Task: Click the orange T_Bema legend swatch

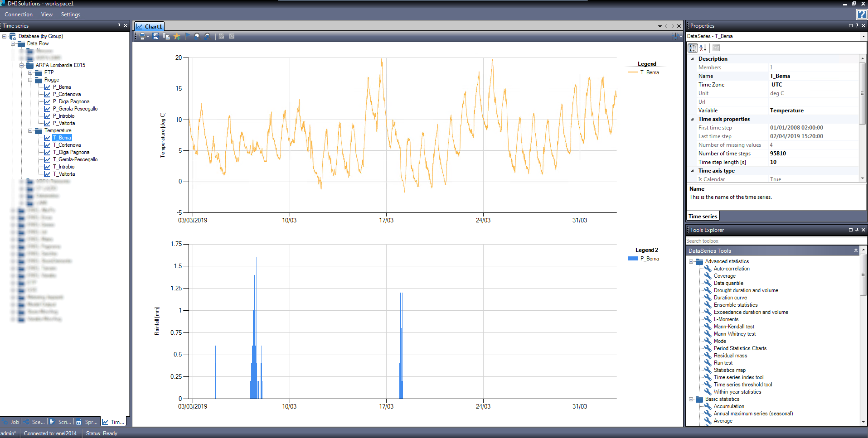Action: [x=633, y=72]
